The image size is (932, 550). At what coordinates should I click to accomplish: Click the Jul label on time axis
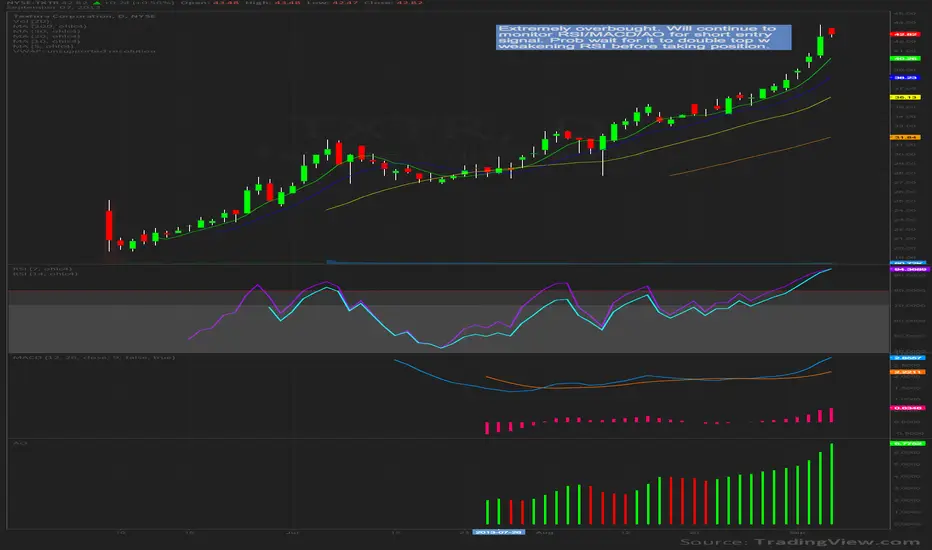coord(292,532)
